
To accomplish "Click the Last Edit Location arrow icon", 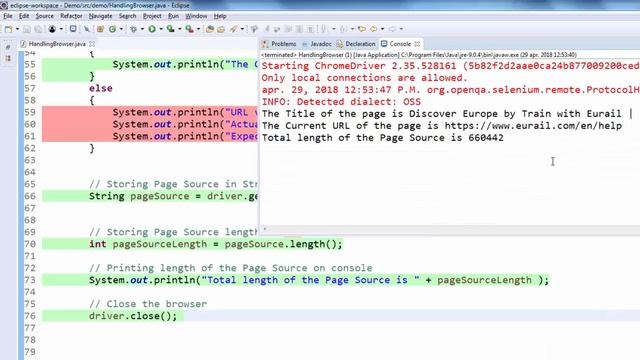I will coord(361,29).
